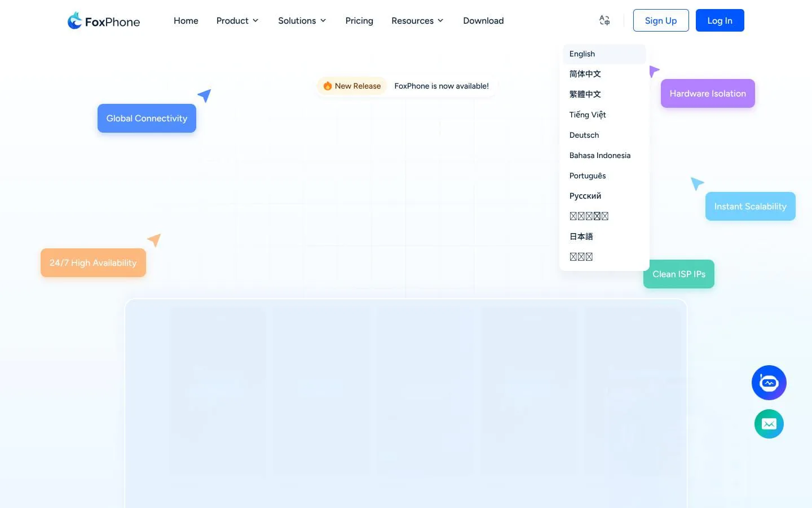Click the New Release badge
Screen dimensions: 812x508
352,86
